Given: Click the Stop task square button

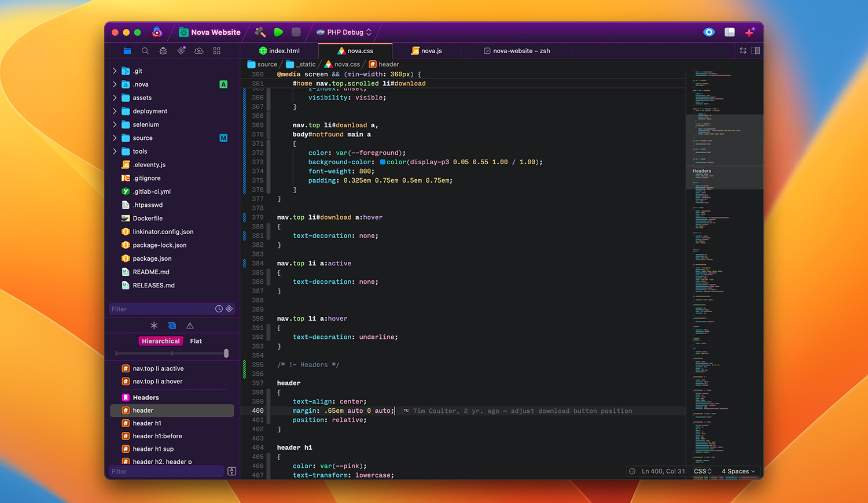Looking at the screenshot, I should tap(296, 32).
